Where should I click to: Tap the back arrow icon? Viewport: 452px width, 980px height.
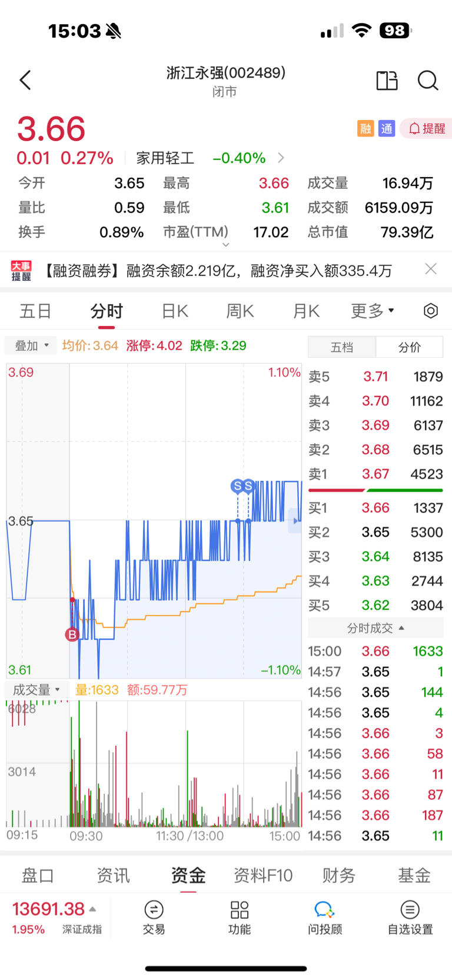pyautogui.click(x=25, y=80)
